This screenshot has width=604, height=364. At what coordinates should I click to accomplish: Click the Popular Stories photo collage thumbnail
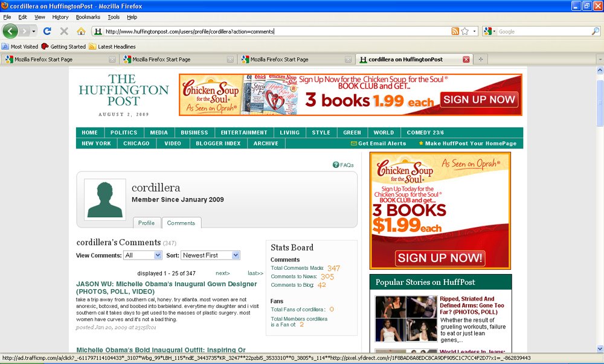tap(406, 319)
